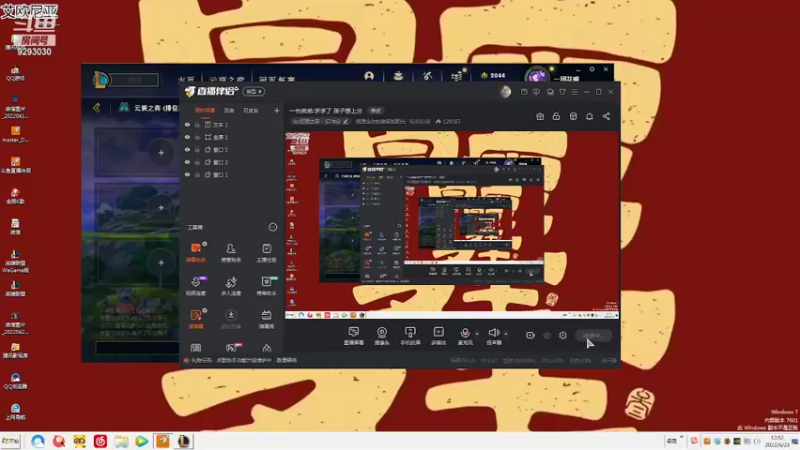The height and width of the screenshot is (450, 800).
Task: Open the skin (T-shirt) icon in title bar
Action: (562, 92)
